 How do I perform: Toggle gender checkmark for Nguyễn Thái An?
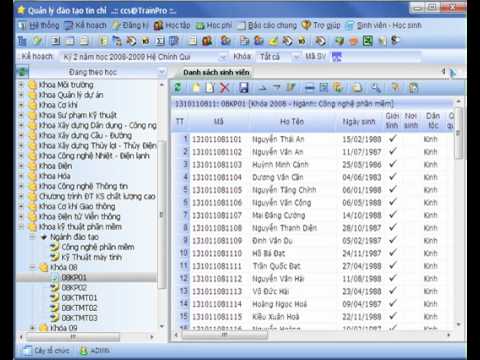[393, 139]
